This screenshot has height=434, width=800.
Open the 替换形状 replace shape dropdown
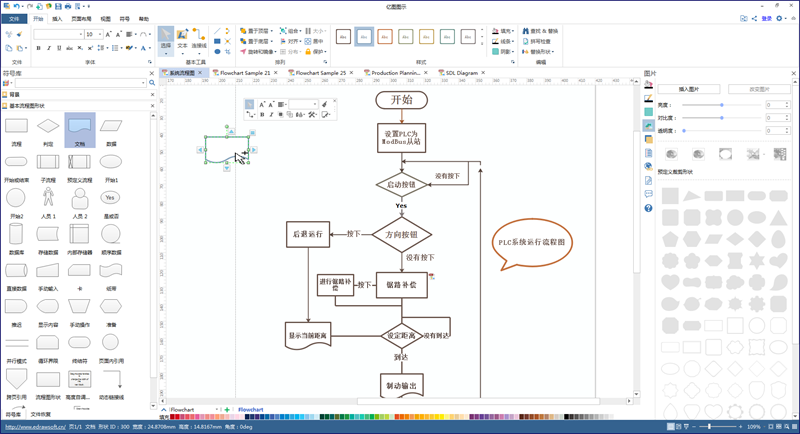[538, 52]
